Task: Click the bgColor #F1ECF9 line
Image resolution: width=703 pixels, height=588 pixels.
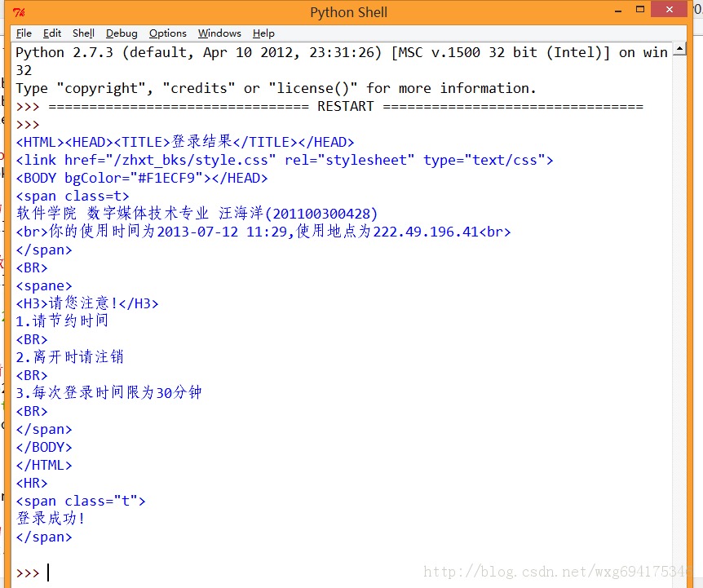Action: click(142, 178)
